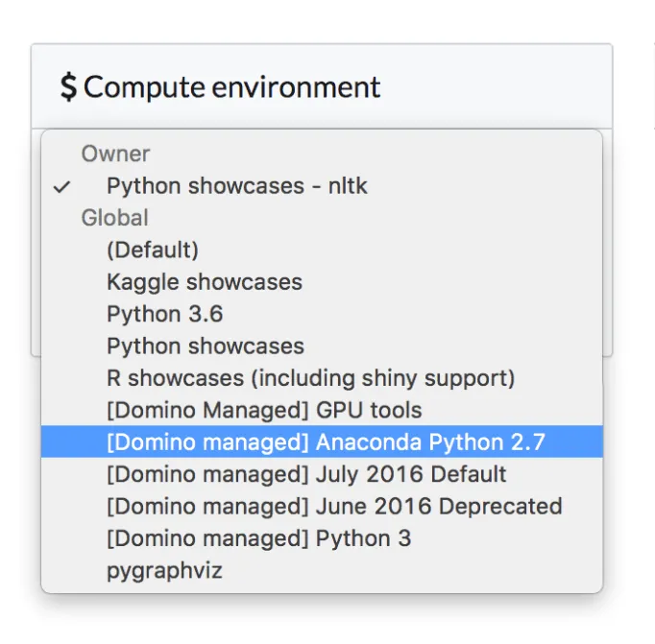Click the dollar sign icon in the header
This screenshot has height=644, width=655.
[x=68, y=87]
